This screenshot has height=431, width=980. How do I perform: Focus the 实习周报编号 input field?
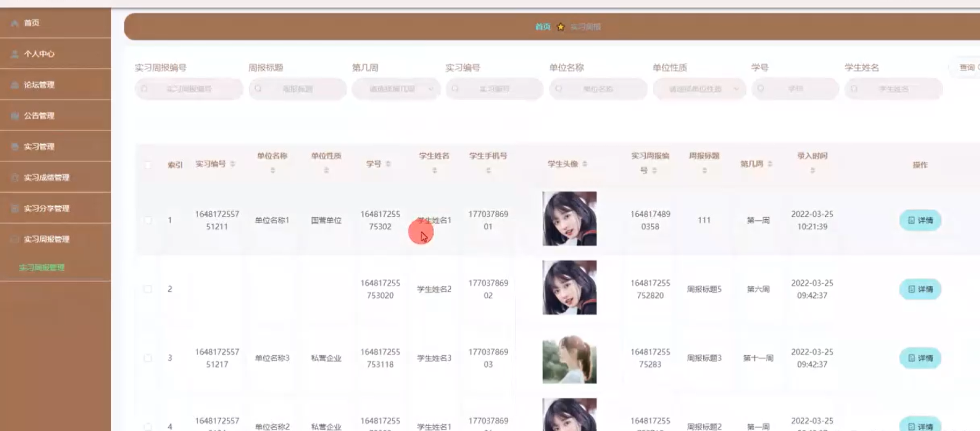[x=189, y=89]
